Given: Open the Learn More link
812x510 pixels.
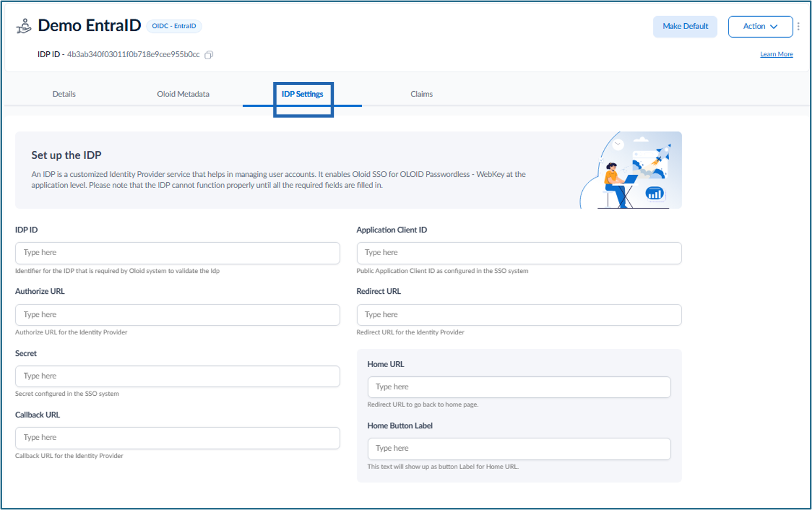Looking at the screenshot, I should [x=776, y=54].
